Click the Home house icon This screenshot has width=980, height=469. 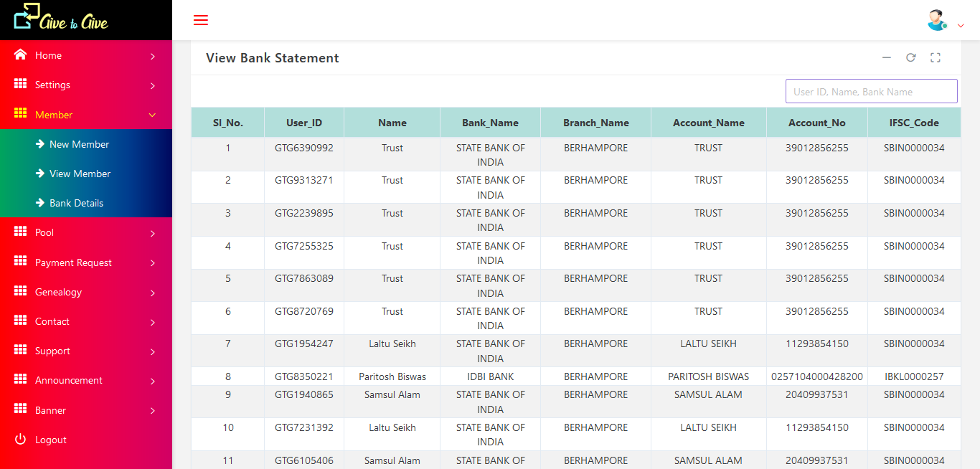pos(20,55)
